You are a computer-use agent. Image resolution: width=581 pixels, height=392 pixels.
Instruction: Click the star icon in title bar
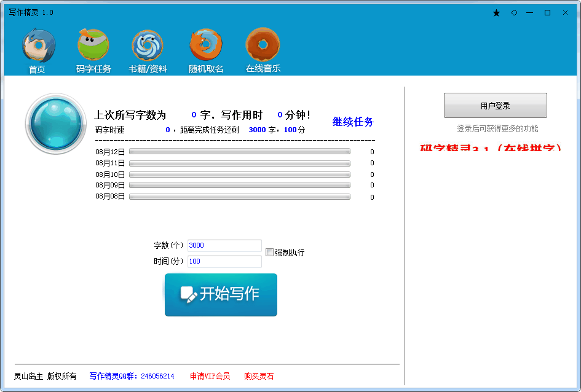(496, 13)
